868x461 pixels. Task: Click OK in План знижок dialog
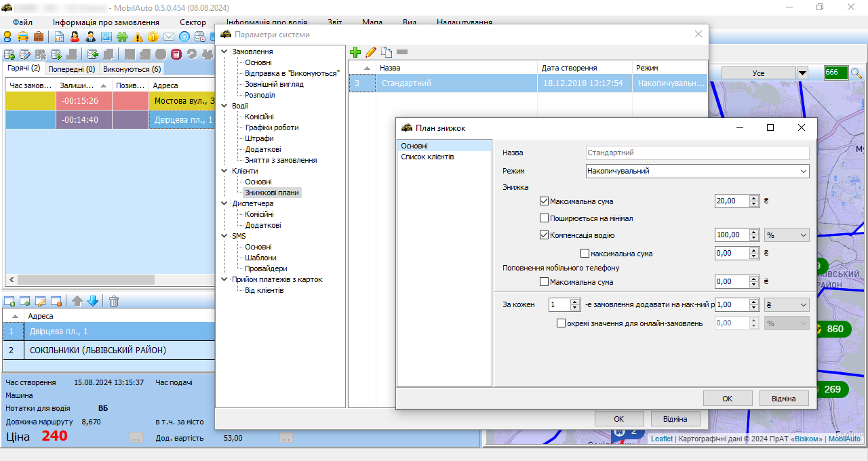click(727, 399)
